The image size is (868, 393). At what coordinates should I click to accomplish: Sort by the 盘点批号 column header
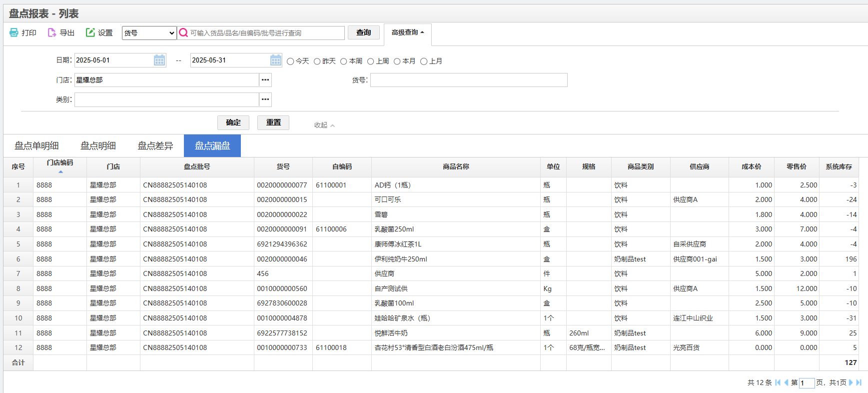[197, 167]
